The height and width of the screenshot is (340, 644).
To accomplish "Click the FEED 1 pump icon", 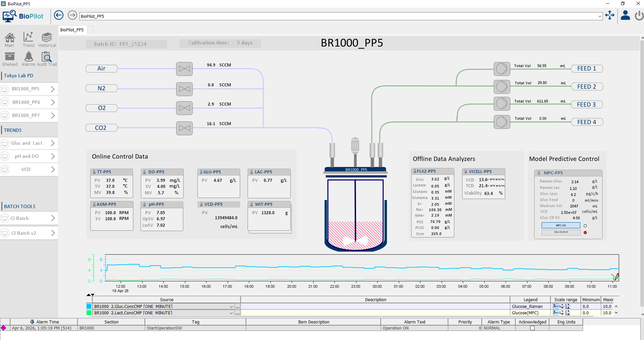I will coord(502,69).
